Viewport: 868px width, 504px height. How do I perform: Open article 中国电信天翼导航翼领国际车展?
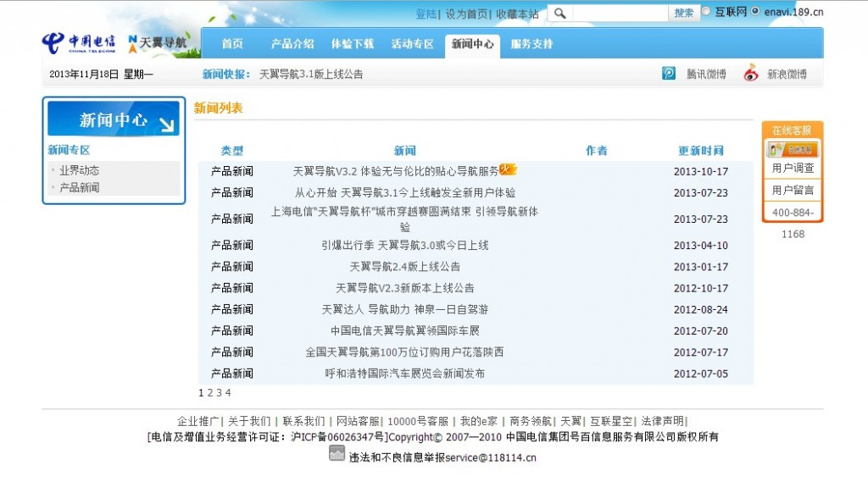(404, 331)
